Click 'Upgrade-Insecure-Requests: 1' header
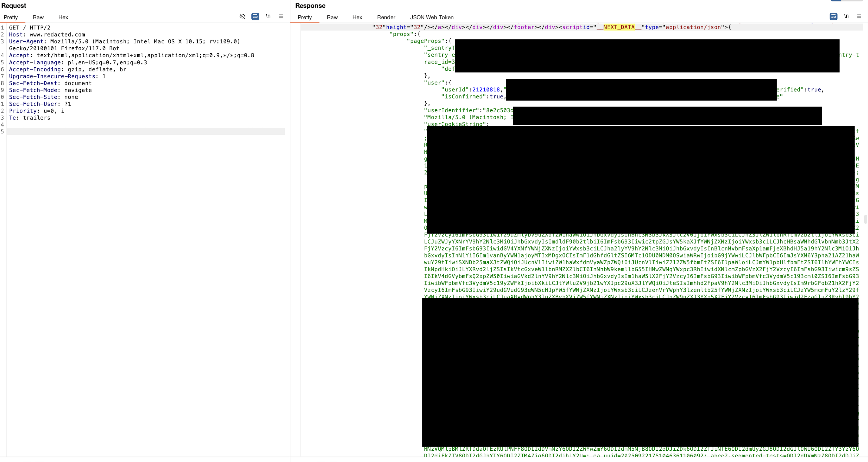The height and width of the screenshot is (462, 868). 57,76
